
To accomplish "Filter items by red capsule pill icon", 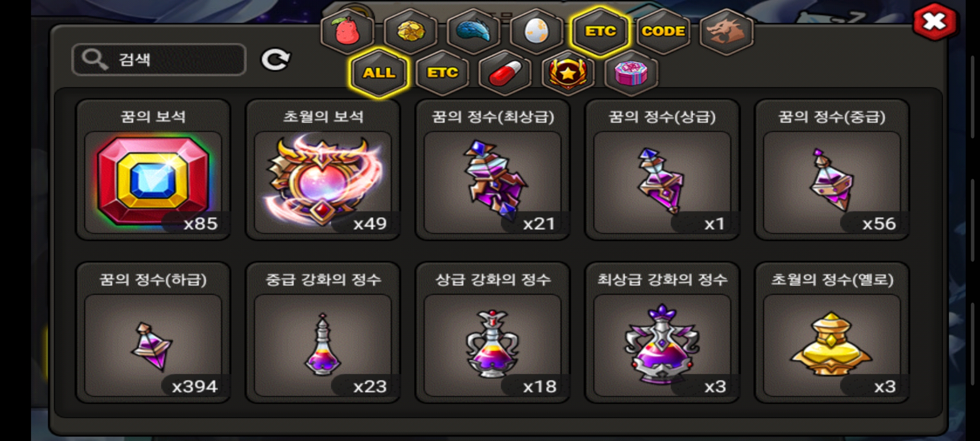I will coord(506,73).
